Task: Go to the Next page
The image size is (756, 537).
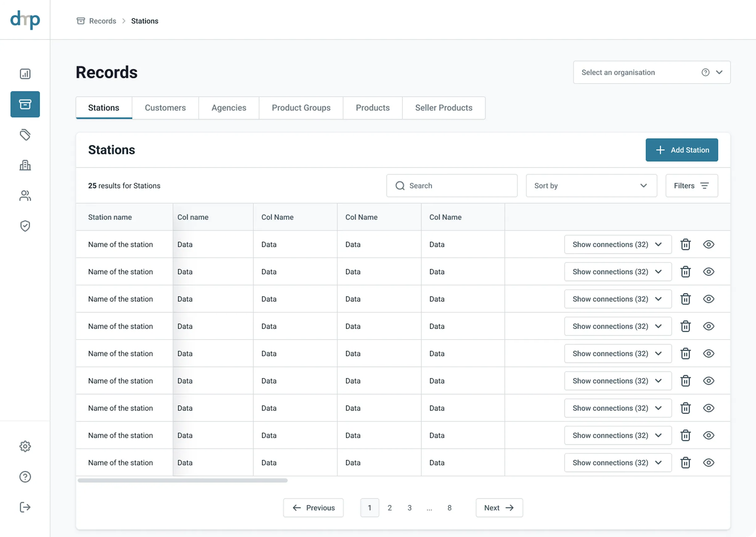Action: pos(499,508)
